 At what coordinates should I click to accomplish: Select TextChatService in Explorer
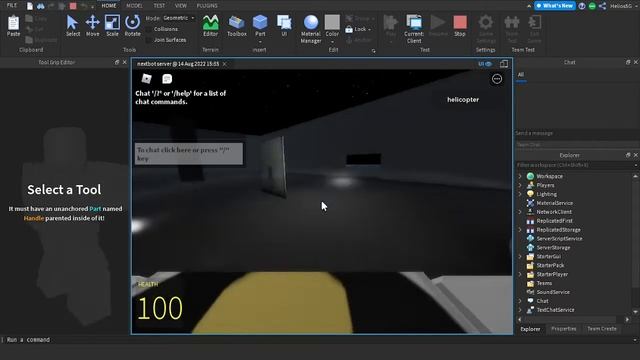pos(555,310)
